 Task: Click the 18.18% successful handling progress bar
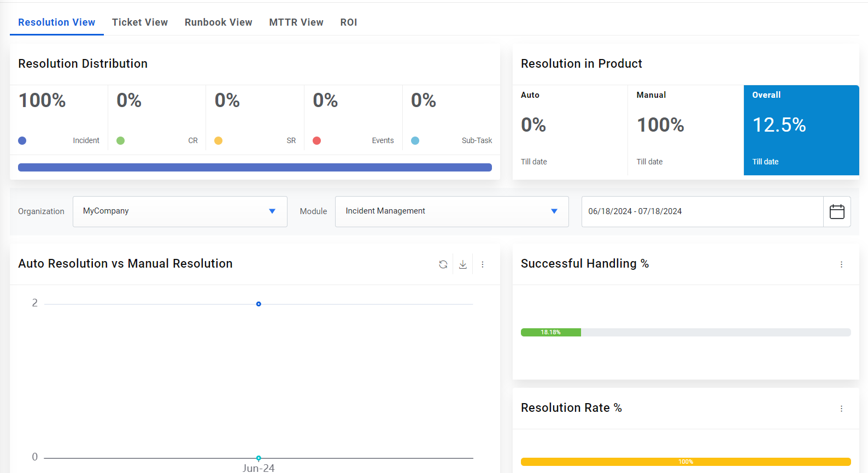551,332
